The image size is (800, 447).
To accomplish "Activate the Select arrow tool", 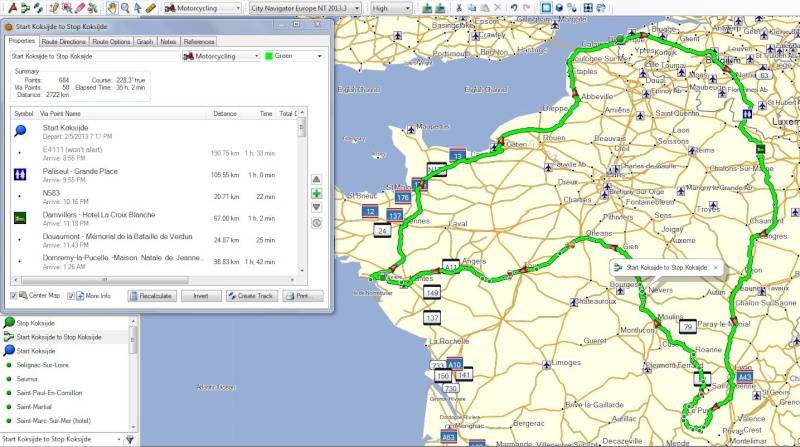I will tap(138, 8).
